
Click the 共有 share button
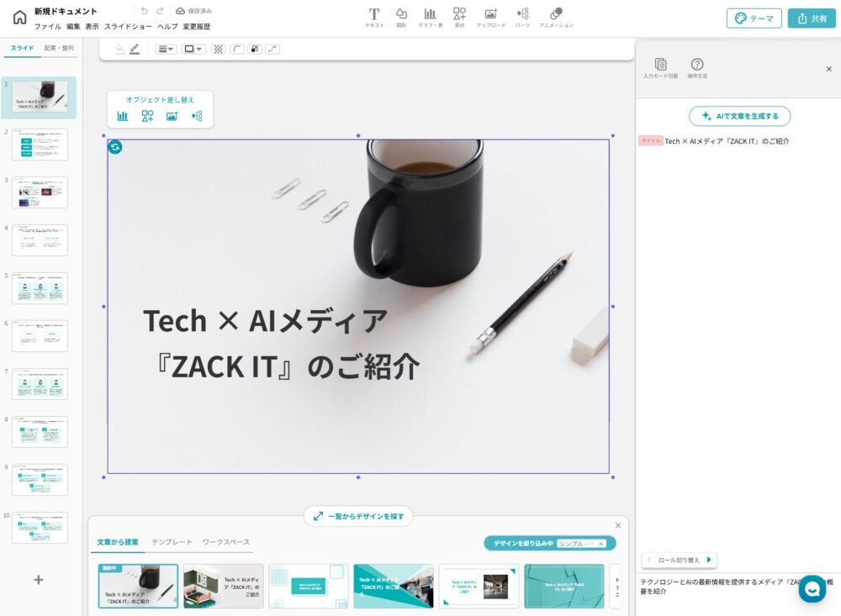[811, 18]
